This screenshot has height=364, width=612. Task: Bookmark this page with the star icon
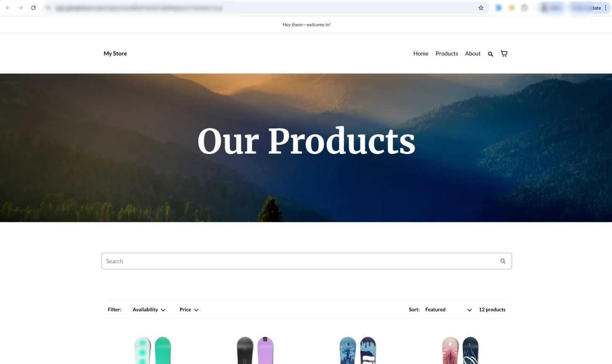point(481,8)
